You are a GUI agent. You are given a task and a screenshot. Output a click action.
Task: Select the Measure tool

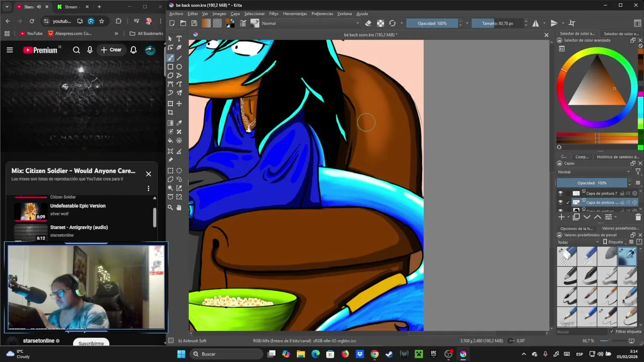click(179, 151)
